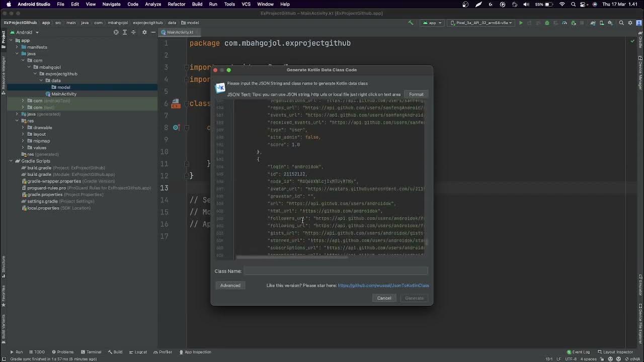Click the Wi-Fi icon in menu bar
644x362 pixels.
562,4
